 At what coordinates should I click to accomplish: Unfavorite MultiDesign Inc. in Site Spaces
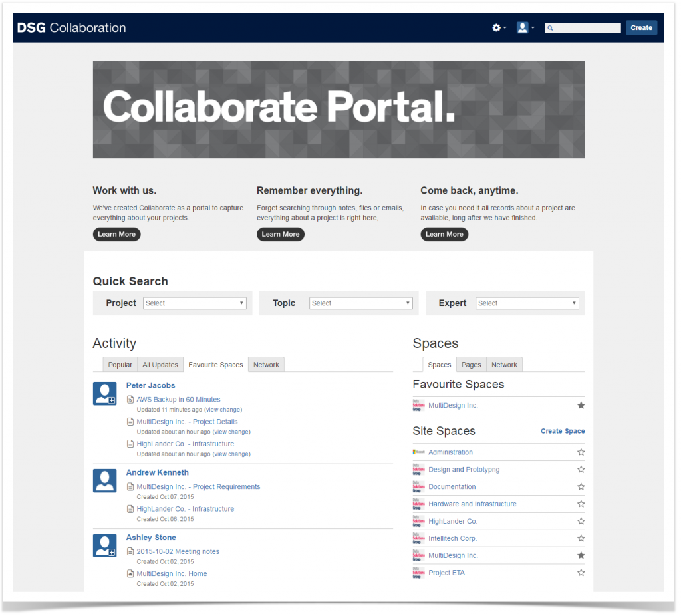coord(581,555)
